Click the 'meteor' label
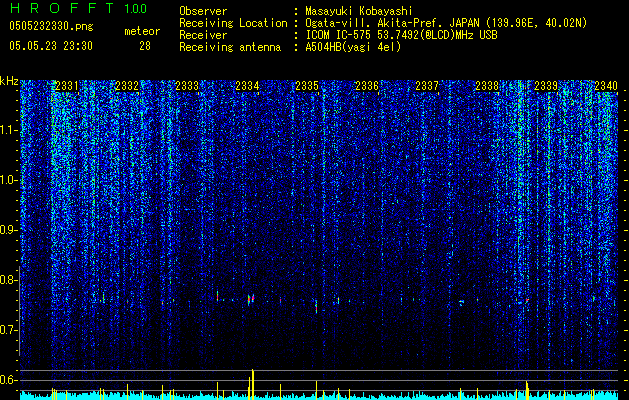This screenshot has height=400, width=629. pos(142,31)
